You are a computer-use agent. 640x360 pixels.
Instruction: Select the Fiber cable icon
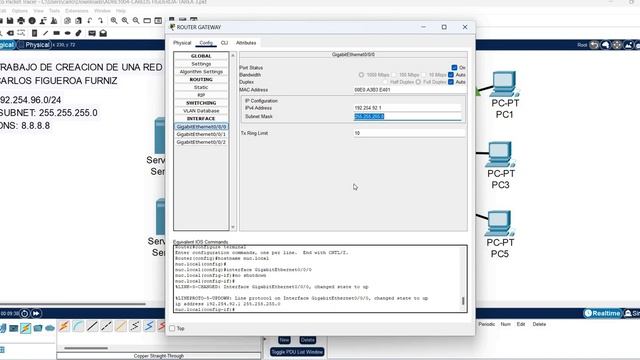click(x=121, y=326)
